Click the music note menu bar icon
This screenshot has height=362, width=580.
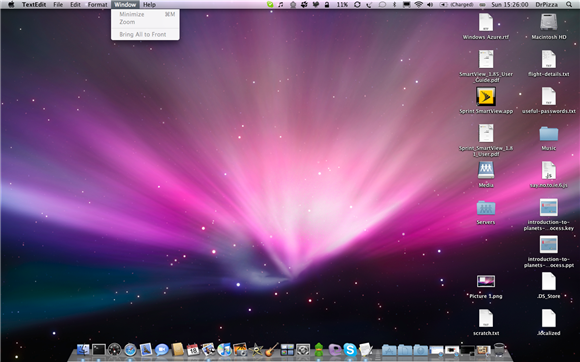click(x=280, y=4)
